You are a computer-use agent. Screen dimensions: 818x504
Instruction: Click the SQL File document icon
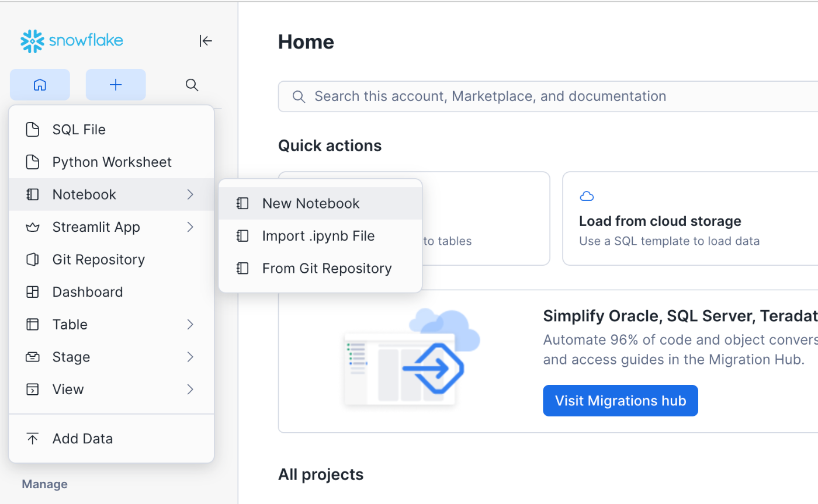[x=33, y=130]
